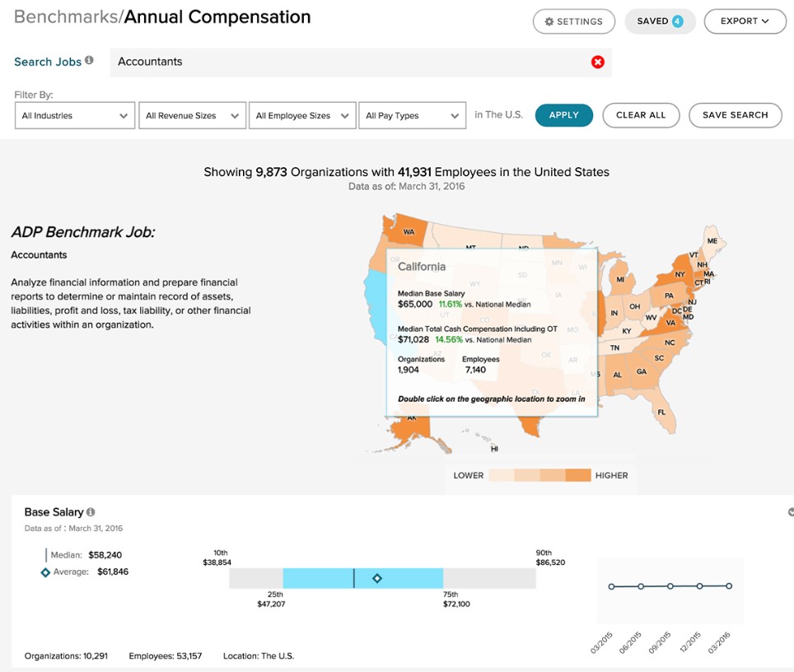794x672 pixels.
Task: Click Clear All filters button
Action: (640, 115)
